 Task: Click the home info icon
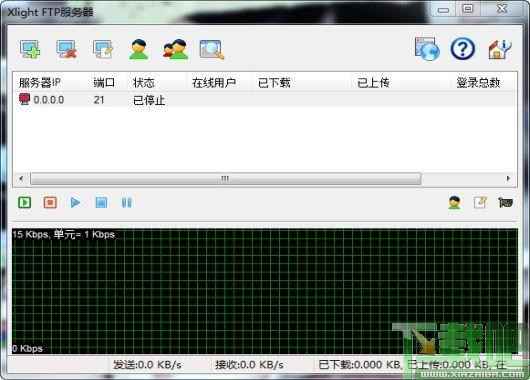click(500, 49)
